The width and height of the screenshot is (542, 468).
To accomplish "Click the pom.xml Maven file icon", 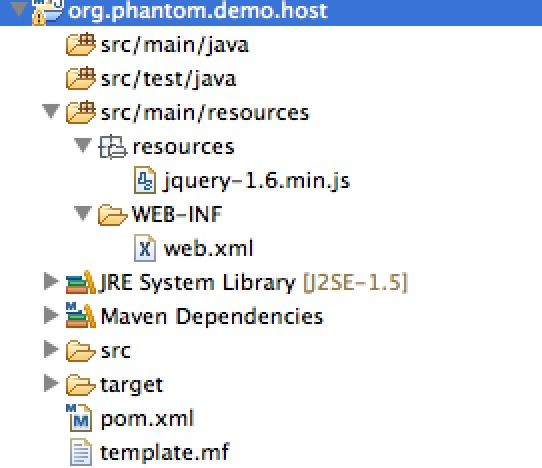I will (80, 418).
